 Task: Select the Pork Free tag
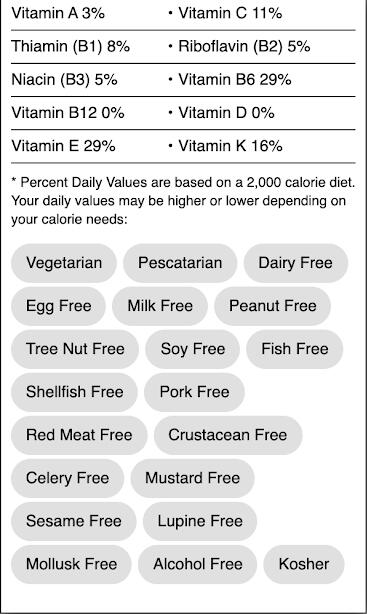[194, 392]
